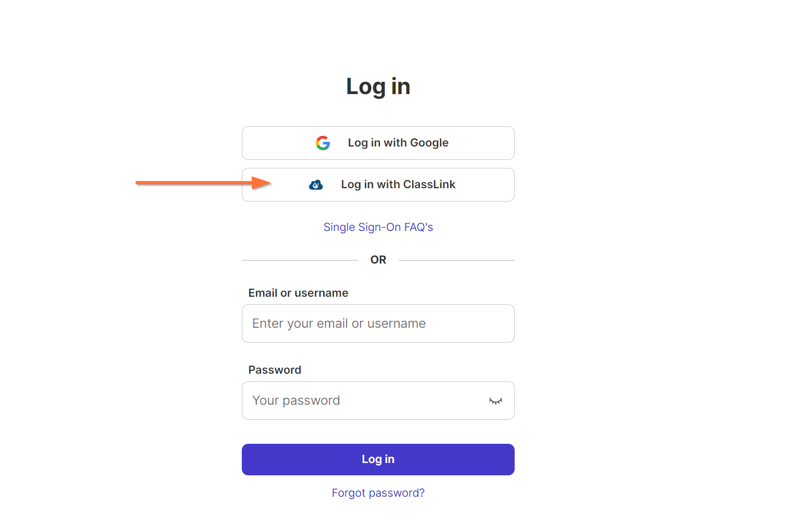The width and height of the screenshot is (795, 532).
Task: Click the divider line left of OR
Action: [x=300, y=260]
